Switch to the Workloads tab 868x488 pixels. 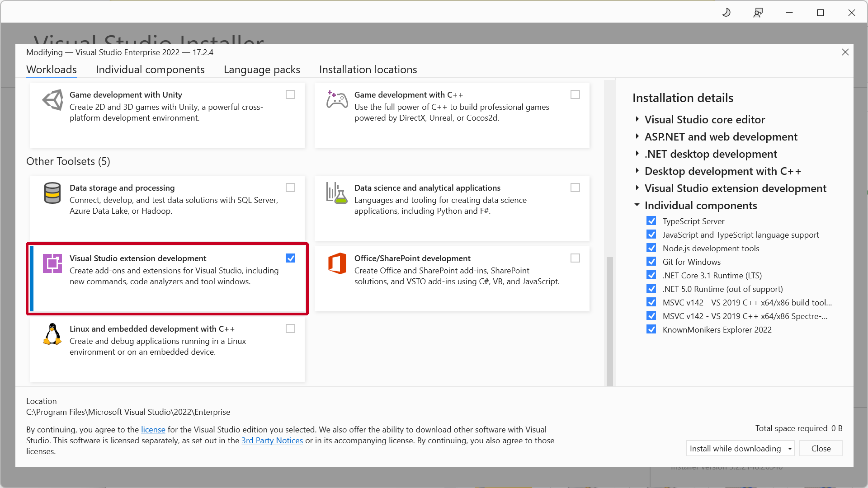(x=52, y=70)
